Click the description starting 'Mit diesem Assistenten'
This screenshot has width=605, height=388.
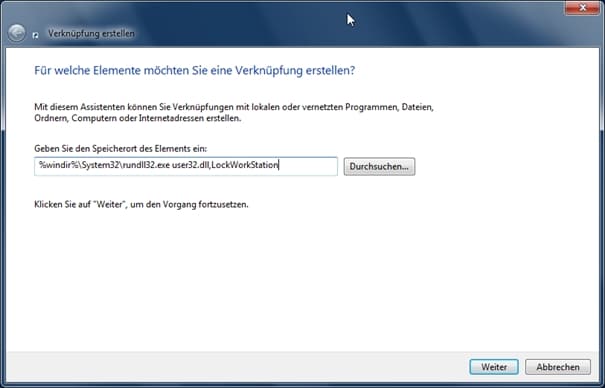pos(234,113)
